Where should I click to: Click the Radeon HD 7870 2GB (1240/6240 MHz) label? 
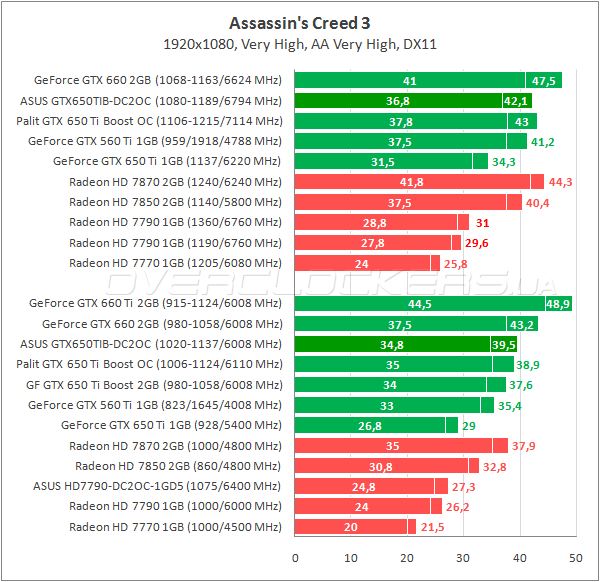pos(175,182)
